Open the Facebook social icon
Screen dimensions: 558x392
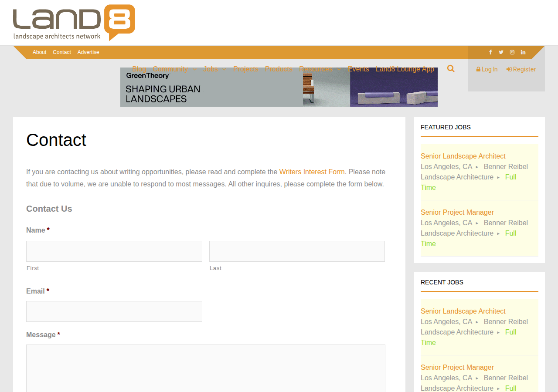click(x=490, y=52)
